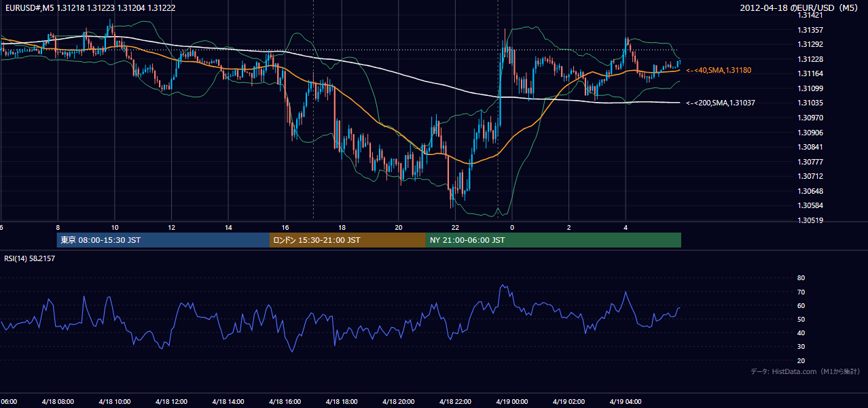The image size is (868, 408).
Task: Click the HistData.com data credit text
Action: 805,371
